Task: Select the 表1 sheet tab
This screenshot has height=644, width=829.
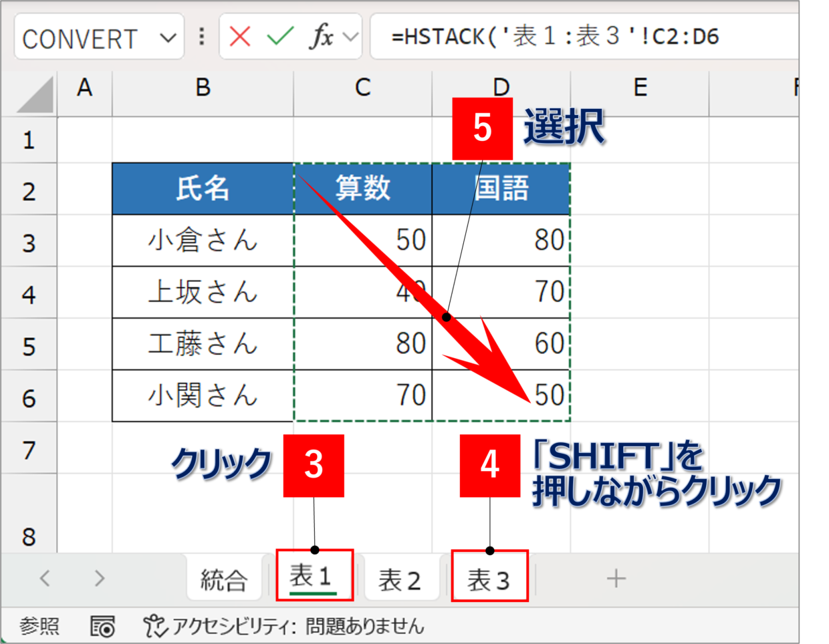Action: point(312,577)
